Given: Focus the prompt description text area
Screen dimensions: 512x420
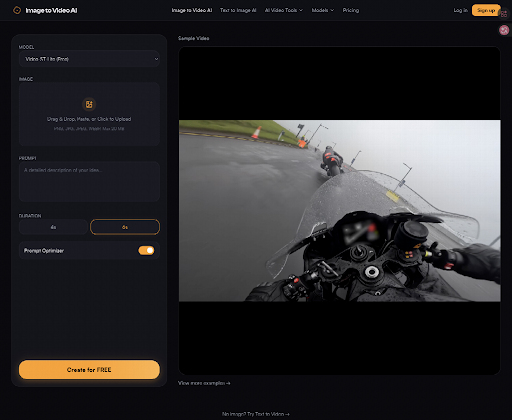Looking at the screenshot, I should (89, 182).
